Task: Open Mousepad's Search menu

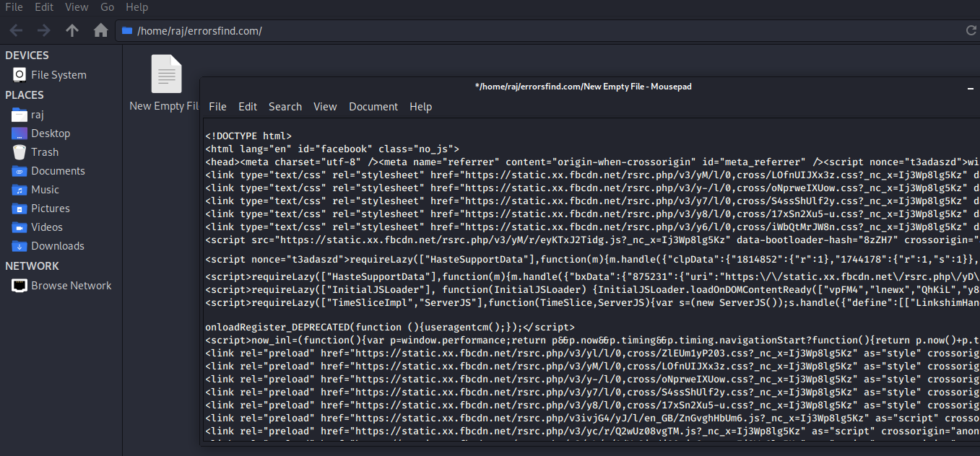Action: (x=285, y=107)
